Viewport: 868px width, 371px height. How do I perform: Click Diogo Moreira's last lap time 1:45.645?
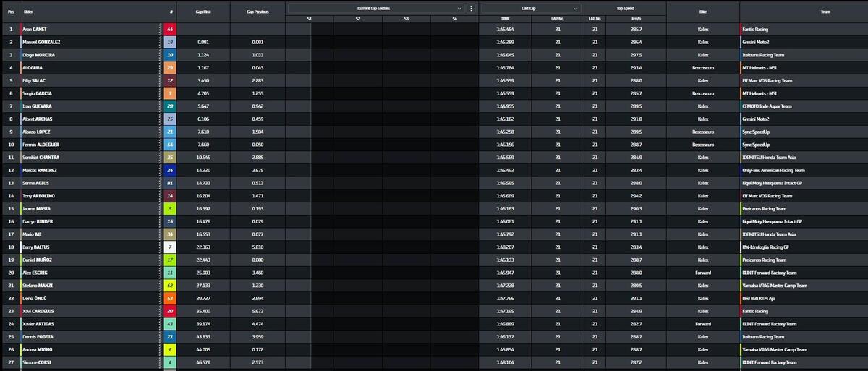pos(505,55)
